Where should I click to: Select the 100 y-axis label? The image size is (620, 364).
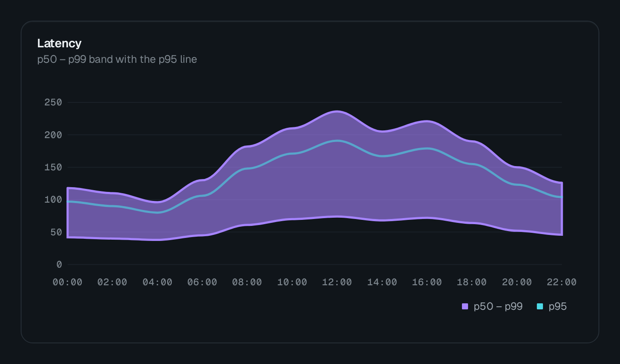click(x=53, y=200)
